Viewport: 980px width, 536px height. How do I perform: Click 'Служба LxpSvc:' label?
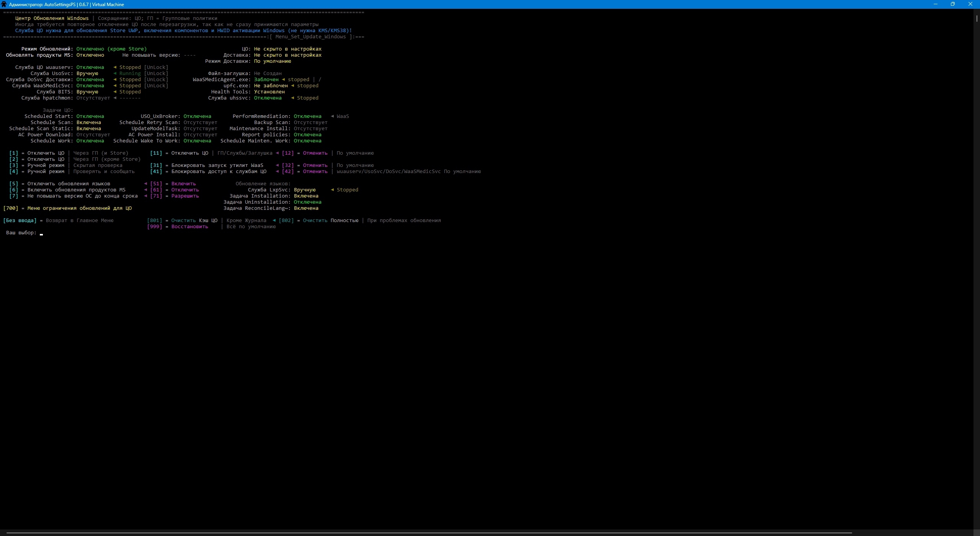tap(269, 190)
